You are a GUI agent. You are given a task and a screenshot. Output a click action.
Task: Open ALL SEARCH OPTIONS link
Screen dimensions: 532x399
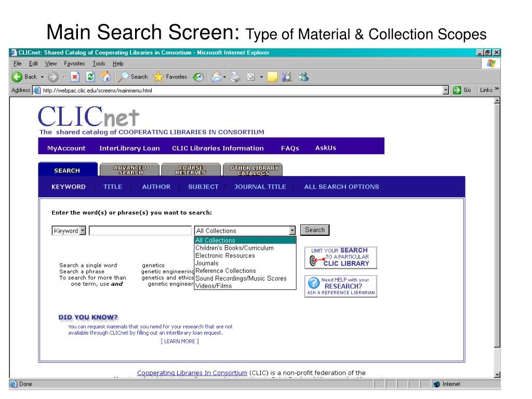(x=341, y=187)
